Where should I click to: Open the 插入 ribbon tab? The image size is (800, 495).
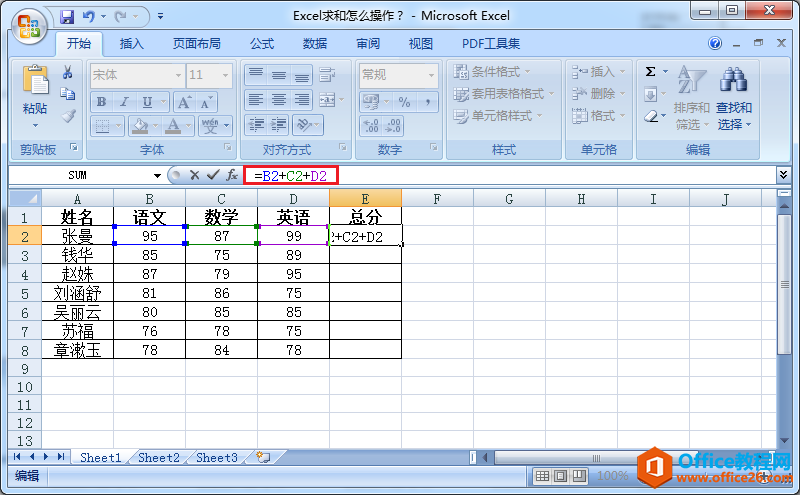pyautogui.click(x=132, y=44)
